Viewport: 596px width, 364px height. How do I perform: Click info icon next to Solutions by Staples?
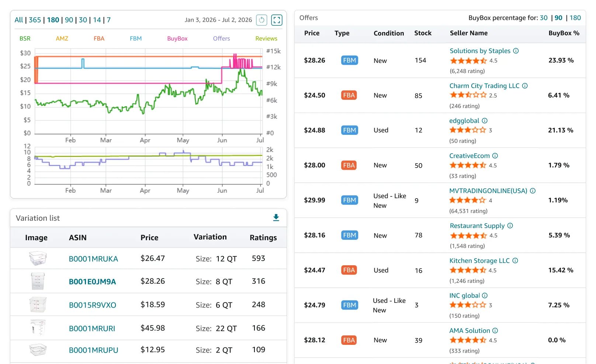[x=516, y=51]
